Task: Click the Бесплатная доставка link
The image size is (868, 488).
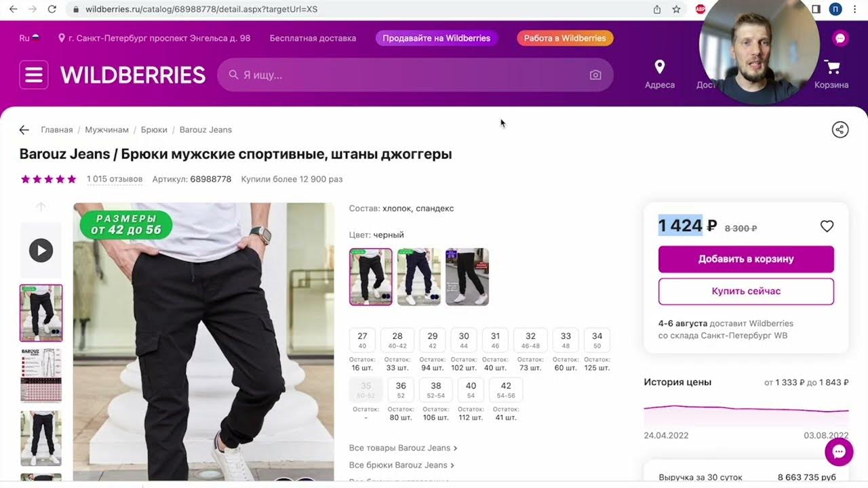Action: click(313, 38)
